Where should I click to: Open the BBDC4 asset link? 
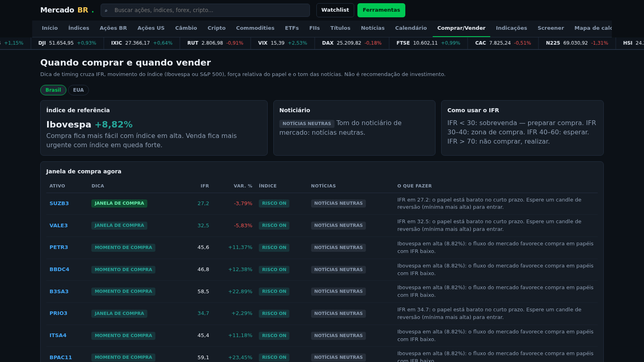(59, 269)
